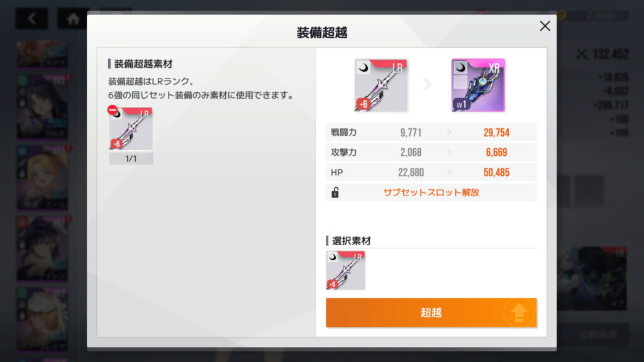Image resolution: width=644 pixels, height=362 pixels.
Task: Click selected material thumbnail under 選択素材
Action: coord(345,270)
